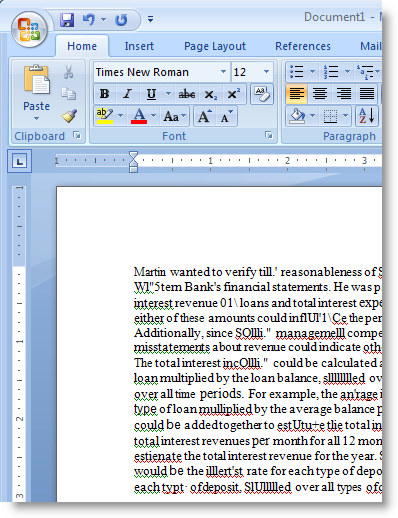This screenshot has width=398, height=518.
Task: Redo the last action
Action: (121, 20)
